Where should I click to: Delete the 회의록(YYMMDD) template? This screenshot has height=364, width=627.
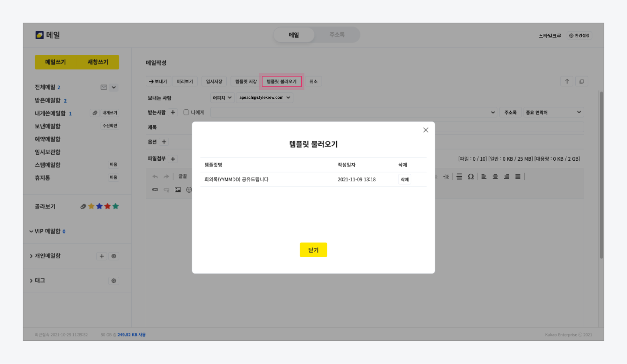point(405,180)
